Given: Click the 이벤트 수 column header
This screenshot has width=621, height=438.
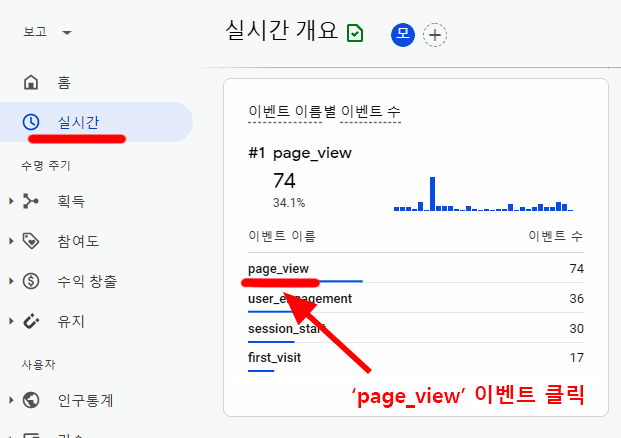Looking at the screenshot, I should point(556,236).
